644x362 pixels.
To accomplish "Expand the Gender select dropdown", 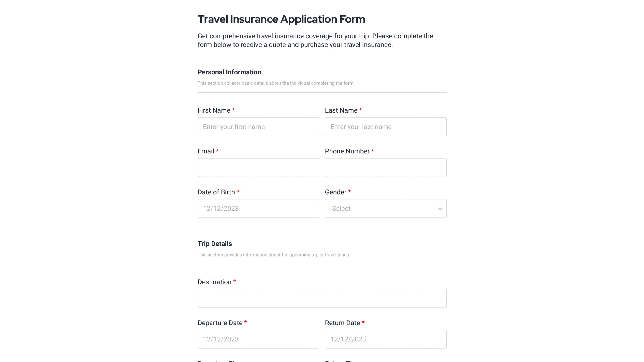I will pyautogui.click(x=385, y=208).
